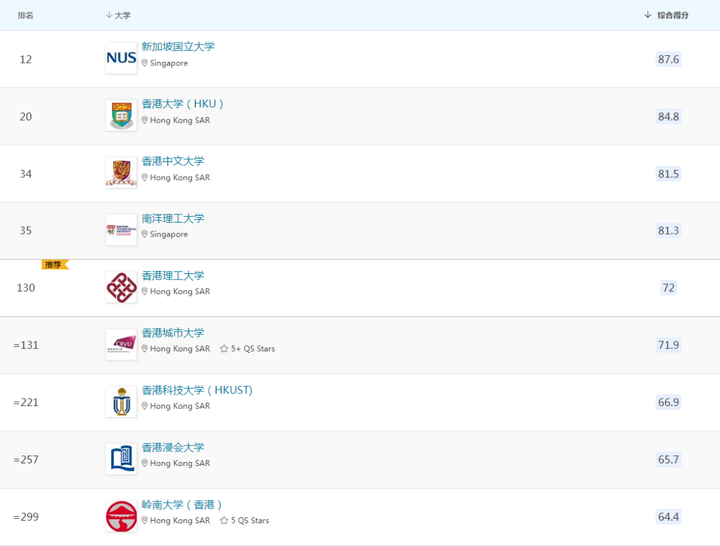Image resolution: width=720 pixels, height=546 pixels.
Task: Click the 香港浸会大学 book logo
Action: [x=121, y=459]
